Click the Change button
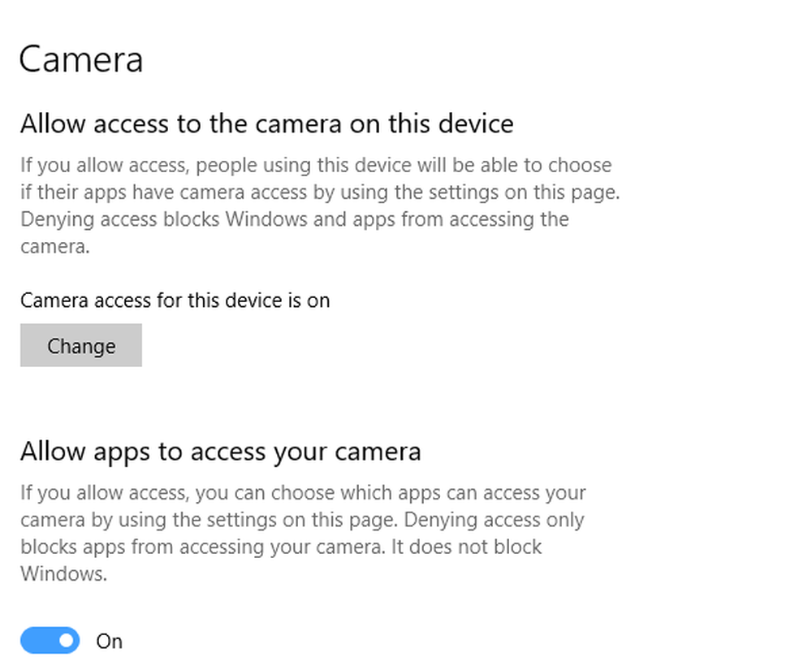Viewport: 812px width, 666px height. point(81,346)
